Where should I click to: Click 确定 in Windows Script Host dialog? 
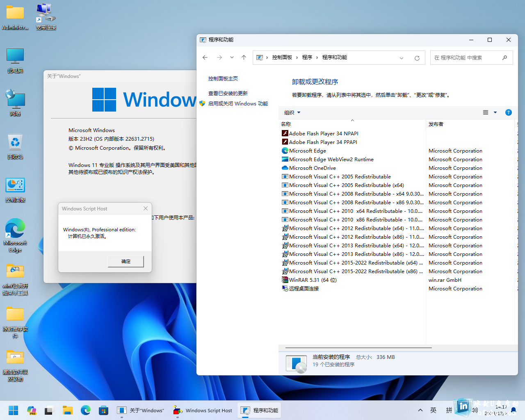point(126,261)
